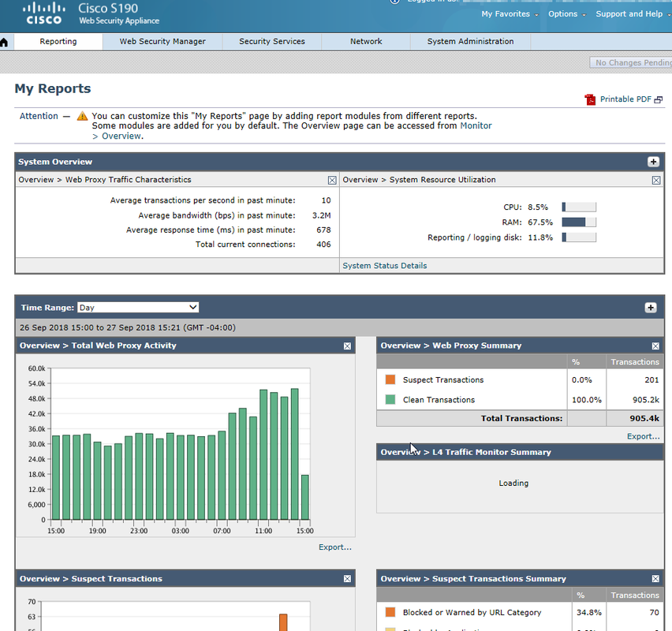Click the orange bar in Suspect Transactions chart

(283, 622)
